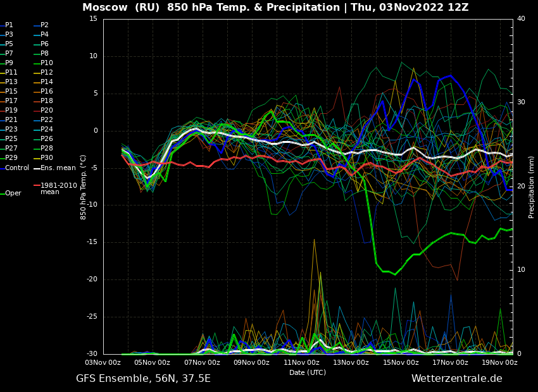Click the Precipitation (mm) axis title
Screen dimensions: 538x392
point(532,187)
